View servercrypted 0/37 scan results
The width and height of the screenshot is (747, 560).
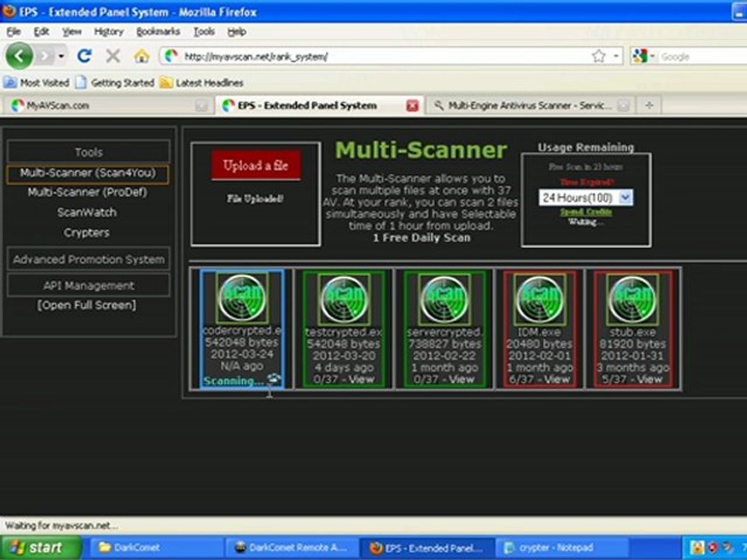coord(461,380)
